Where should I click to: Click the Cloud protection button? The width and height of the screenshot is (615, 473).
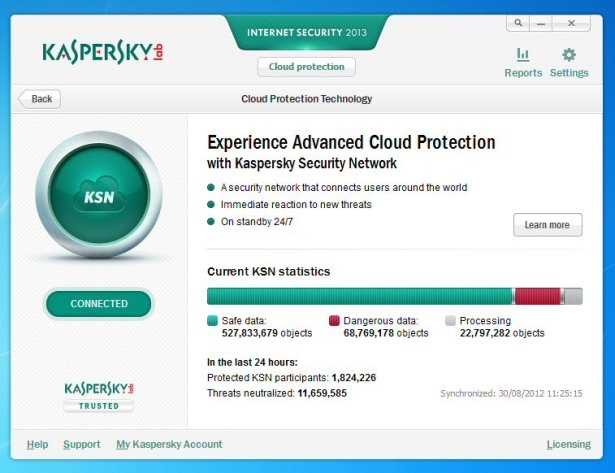click(306, 67)
